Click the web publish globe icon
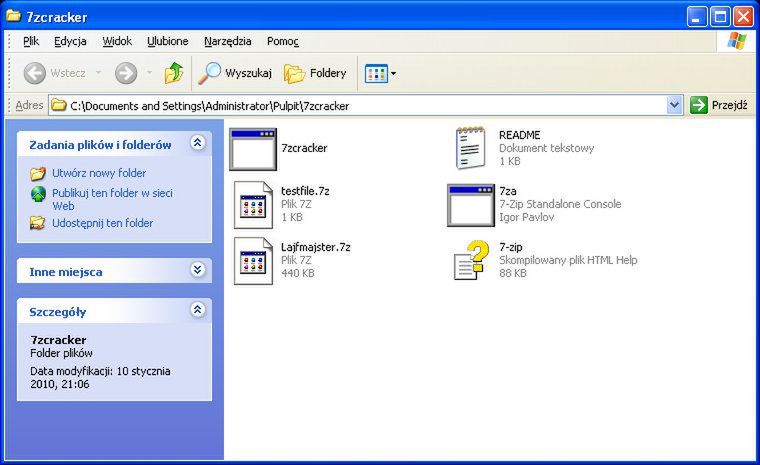The image size is (760, 465). (38, 194)
